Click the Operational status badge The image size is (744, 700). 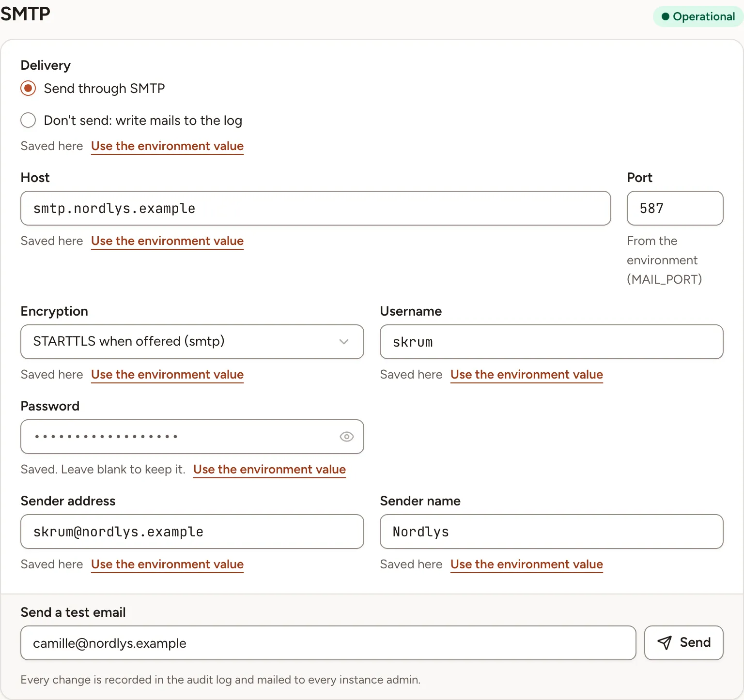698,16
